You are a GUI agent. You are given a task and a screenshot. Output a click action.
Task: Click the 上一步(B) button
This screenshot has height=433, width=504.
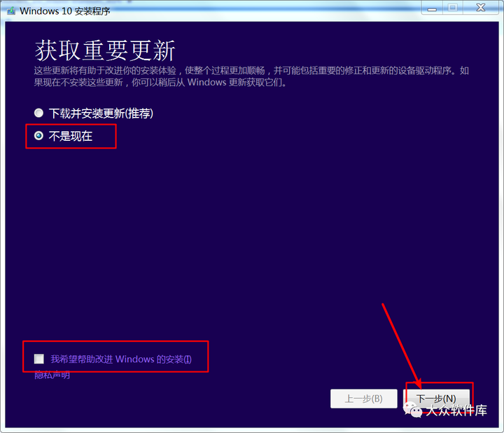click(x=363, y=399)
